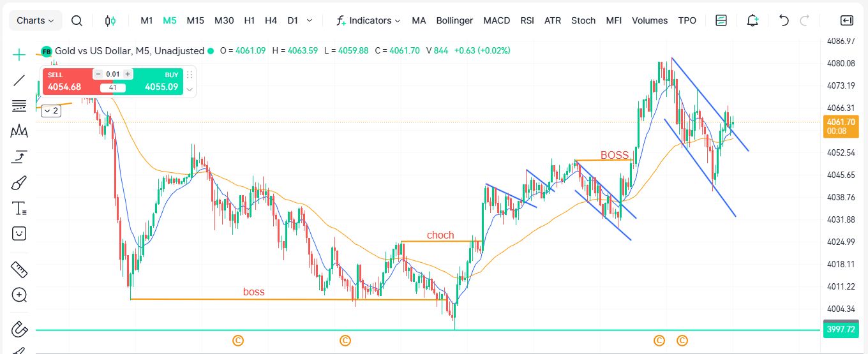Create a price alert with bell icon

[x=752, y=20]
